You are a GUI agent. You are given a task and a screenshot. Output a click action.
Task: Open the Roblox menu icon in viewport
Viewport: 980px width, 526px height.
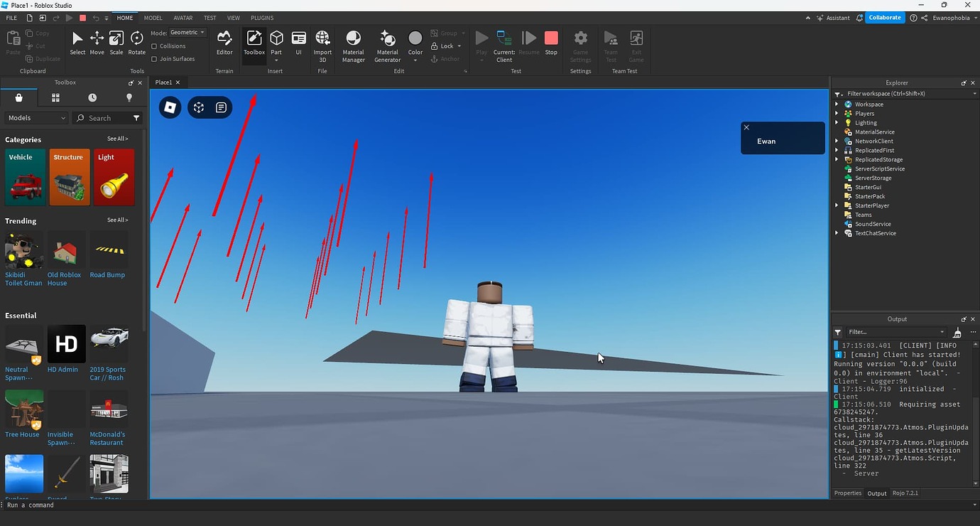[x=170, y=107]
